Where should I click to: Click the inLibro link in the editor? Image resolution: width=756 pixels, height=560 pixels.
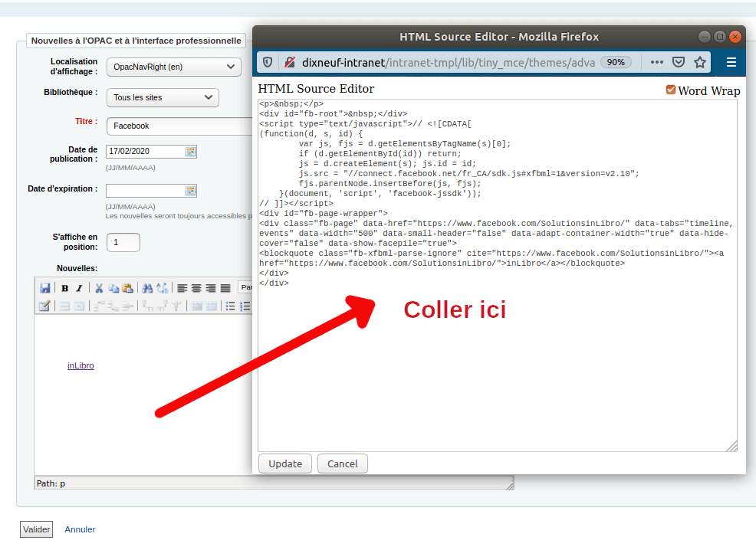[x=81, y=365]
